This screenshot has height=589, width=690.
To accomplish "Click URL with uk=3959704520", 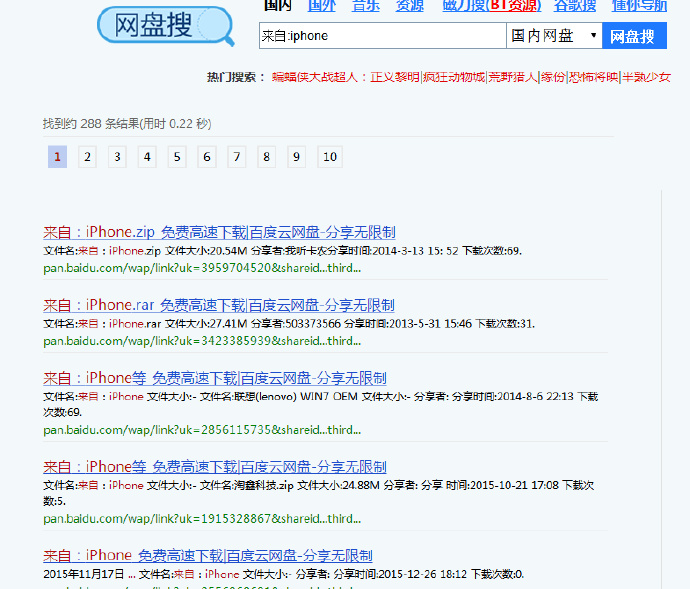I will tap(202, 268).
